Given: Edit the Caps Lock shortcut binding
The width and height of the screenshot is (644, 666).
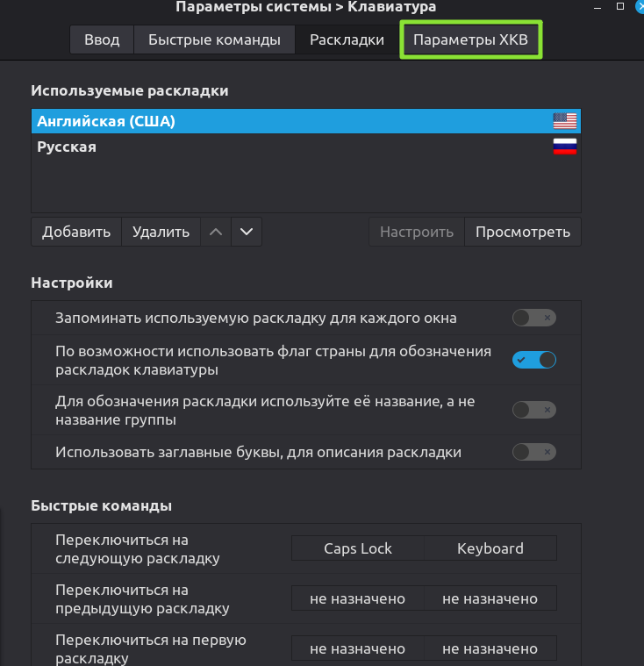Looking at the screenshot, I should (357, 548).
